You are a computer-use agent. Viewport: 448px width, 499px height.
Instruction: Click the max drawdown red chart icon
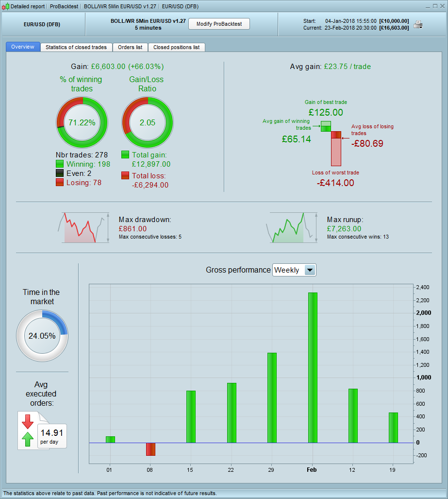tap(84, 227)
